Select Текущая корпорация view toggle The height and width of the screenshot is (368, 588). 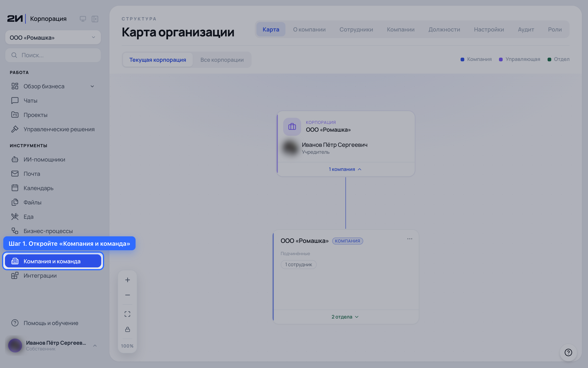158,60
